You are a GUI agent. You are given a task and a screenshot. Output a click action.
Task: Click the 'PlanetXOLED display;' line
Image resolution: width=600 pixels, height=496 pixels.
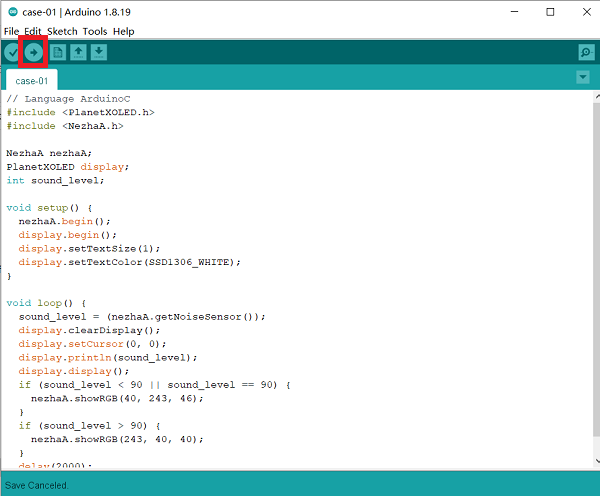pos(68,167)
